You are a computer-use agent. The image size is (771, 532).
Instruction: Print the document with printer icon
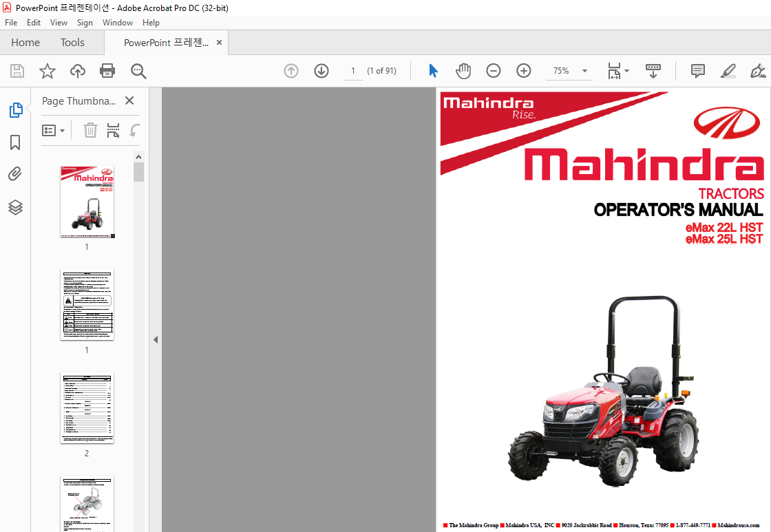click(107, 71)
